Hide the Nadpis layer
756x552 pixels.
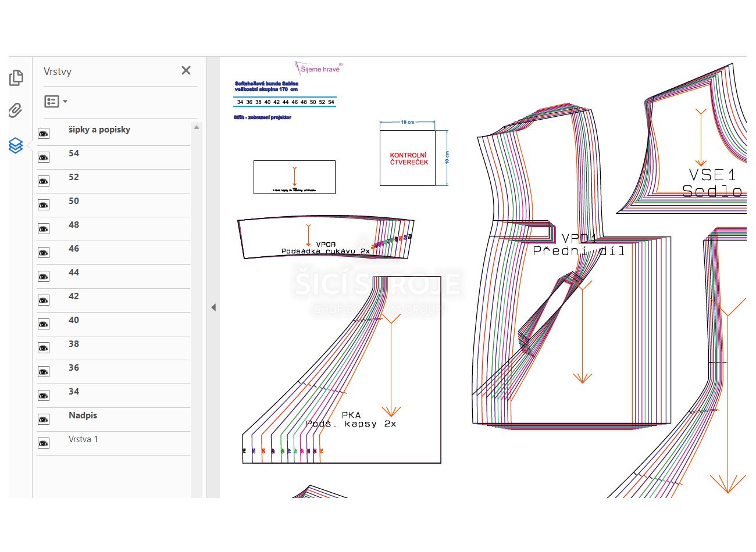(44, 420)
